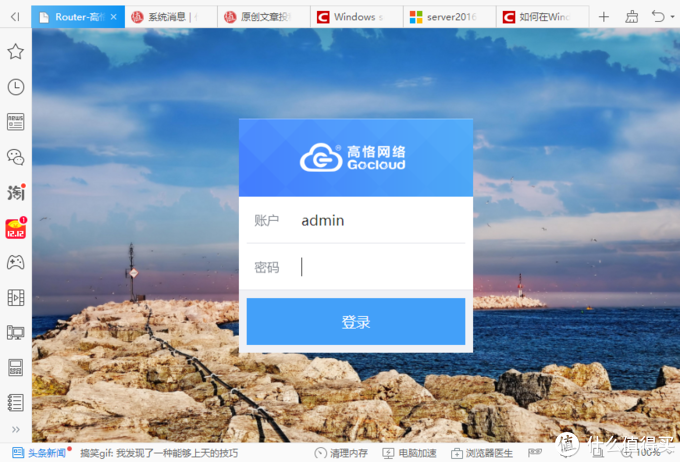Switch to the 原创文章投稿 tab
The image size is (680, 462).
(x=264, y=17)
